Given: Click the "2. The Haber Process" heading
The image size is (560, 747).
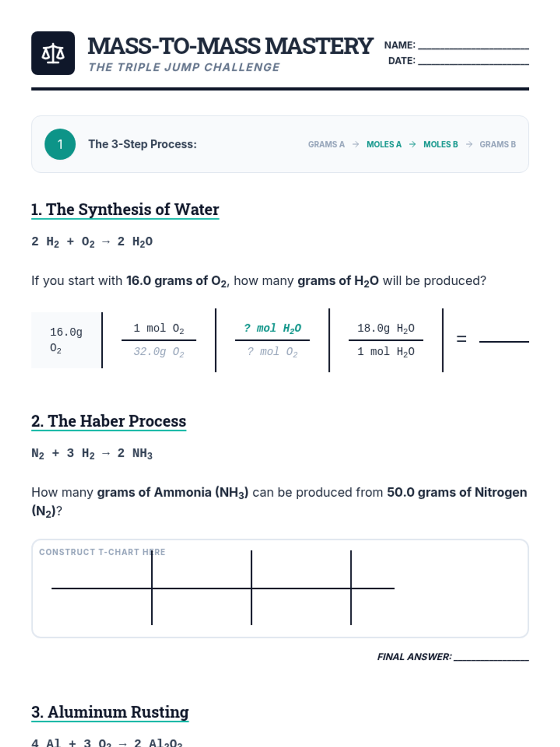Looking at the screenshot, I should [109, 421].
